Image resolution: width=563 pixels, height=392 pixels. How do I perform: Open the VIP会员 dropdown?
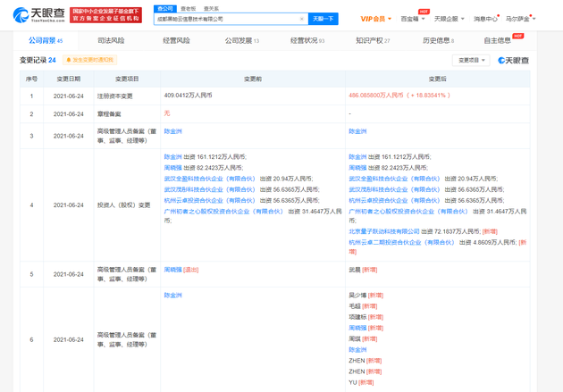coord(376,19)
